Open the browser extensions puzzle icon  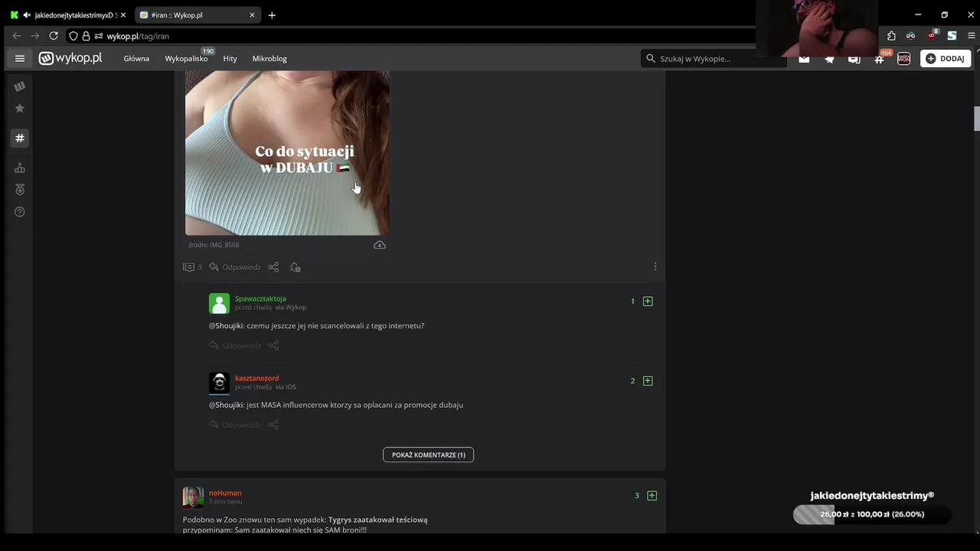click(891, 36)
